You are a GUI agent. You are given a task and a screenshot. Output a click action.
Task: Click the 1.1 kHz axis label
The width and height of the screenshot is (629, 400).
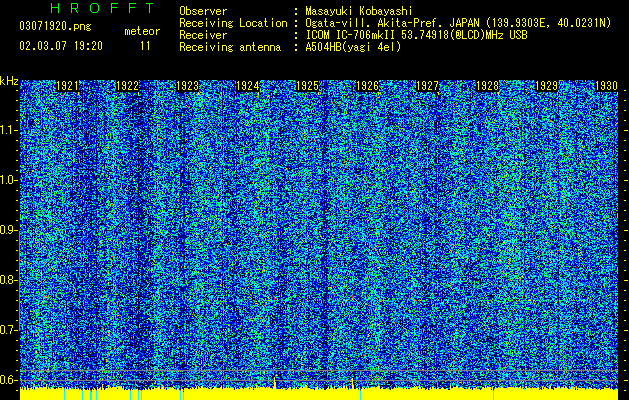click(8, 130)
